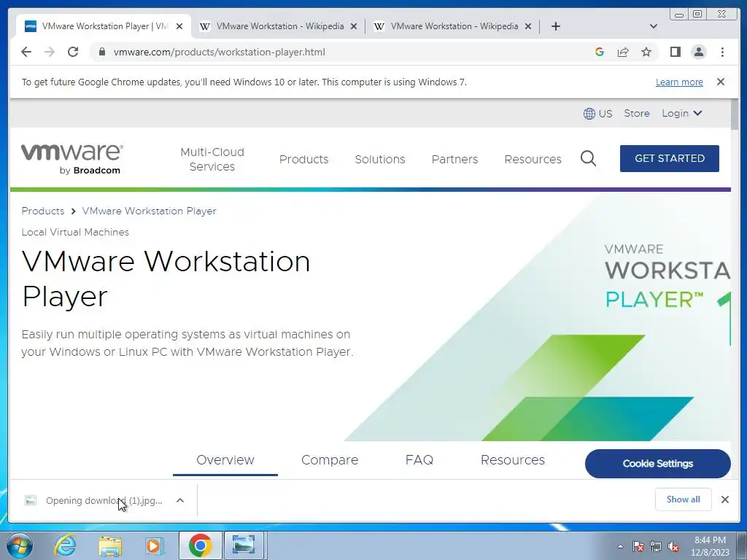The image size is (747, 560).
Task: Expand the Login dropdown
Action: pos(682,113)
